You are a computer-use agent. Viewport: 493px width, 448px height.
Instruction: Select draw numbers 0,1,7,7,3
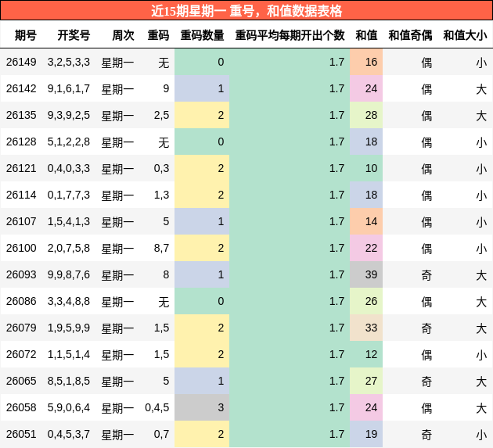(69, 195)
